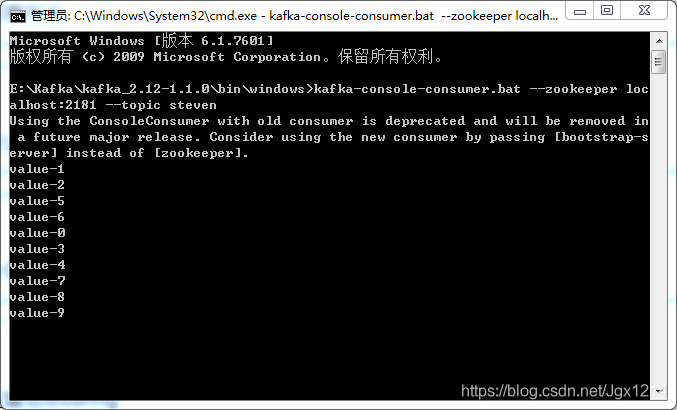Minimize the command prompt window
Viewport: 677px width, 410px height.
[580, 11]
